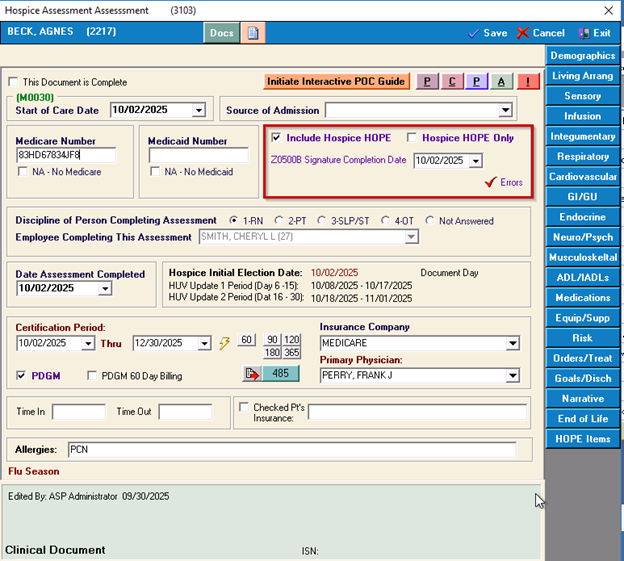
Task: Click the red arrow icon button beside 485
Action: click(251, 374)
